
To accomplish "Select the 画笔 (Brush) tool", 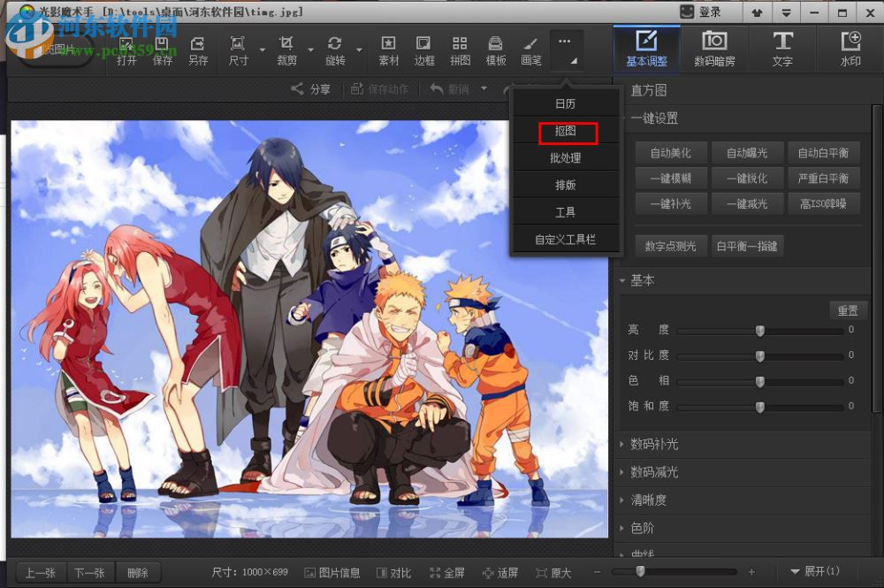I will click(530, 50).
